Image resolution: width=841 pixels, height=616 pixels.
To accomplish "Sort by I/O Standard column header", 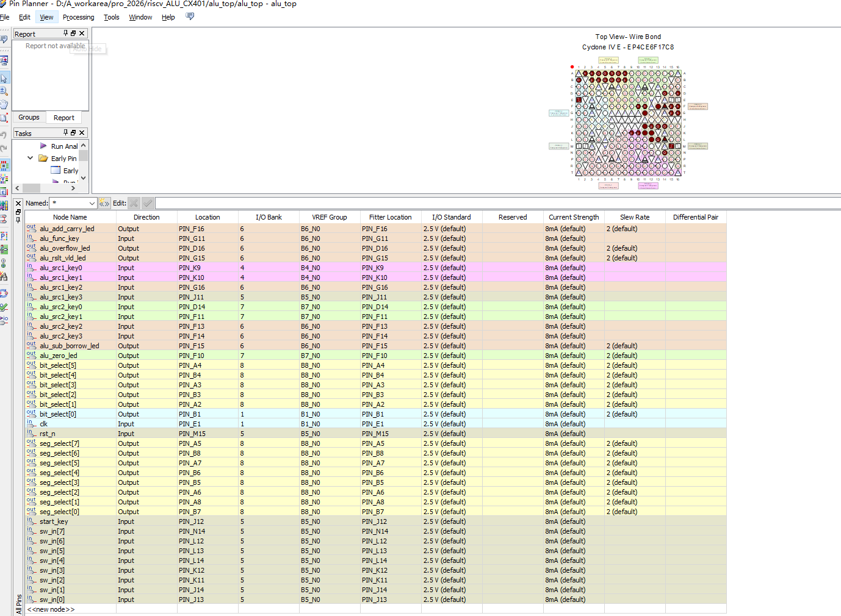I will [x=452, y=217].
